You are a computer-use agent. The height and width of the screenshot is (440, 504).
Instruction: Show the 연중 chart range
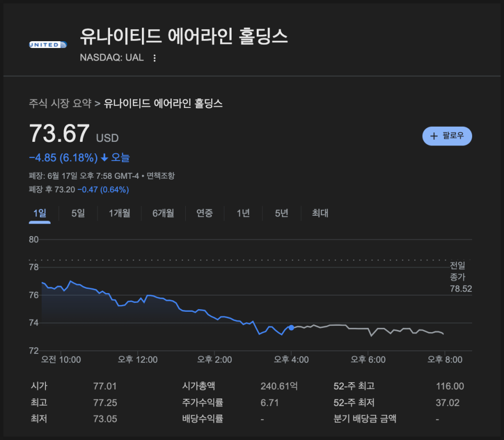click(x=205, y=213)
